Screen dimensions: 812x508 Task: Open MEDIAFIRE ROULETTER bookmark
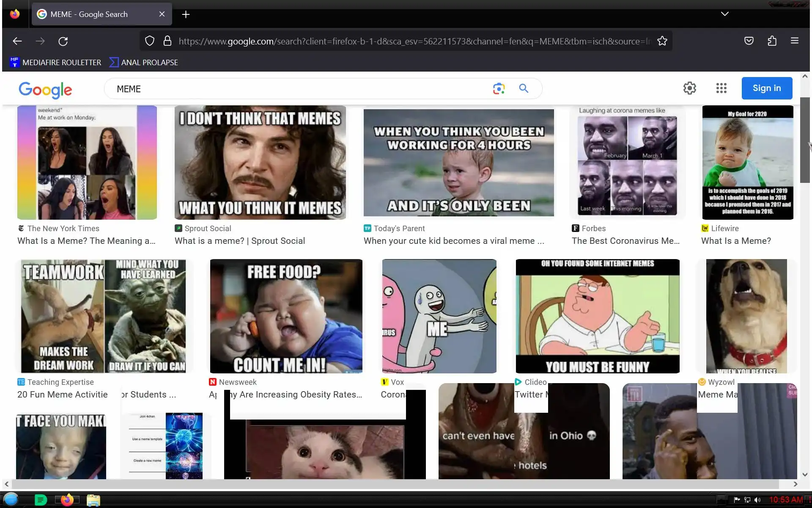pos(55,62)
